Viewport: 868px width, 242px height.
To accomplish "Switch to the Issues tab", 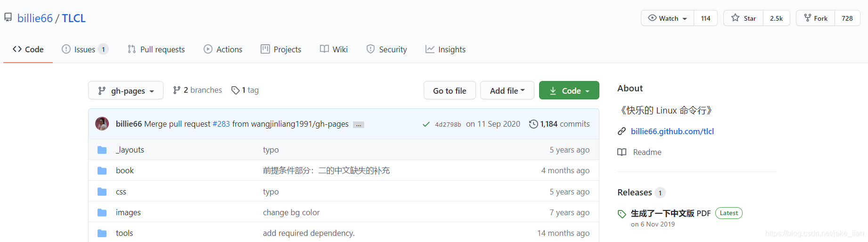I will (85, 49).
